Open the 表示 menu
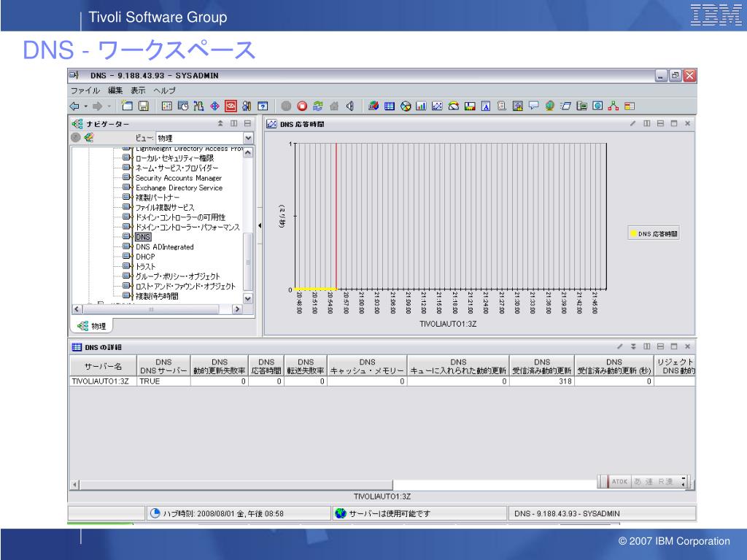747x560 pixels. coord(138,90)
